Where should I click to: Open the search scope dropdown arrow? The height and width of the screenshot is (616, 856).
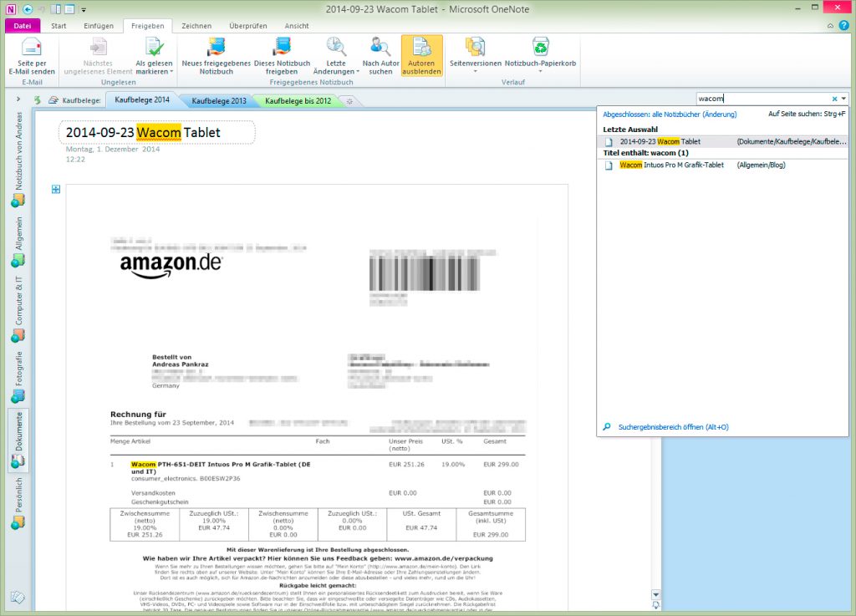[x=844, y=98]
